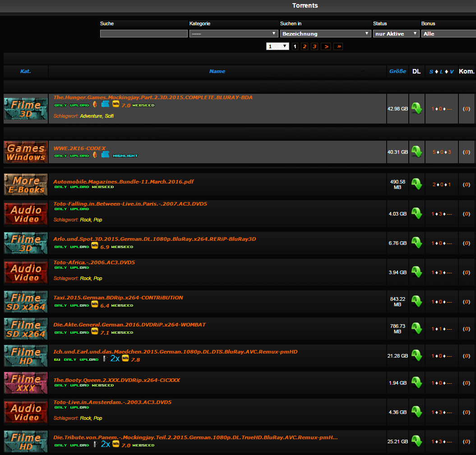Click seeder count 5 for WWE.2K16
Image resolution: width=476 pixels, height=455 pixels.
[434, 152]
